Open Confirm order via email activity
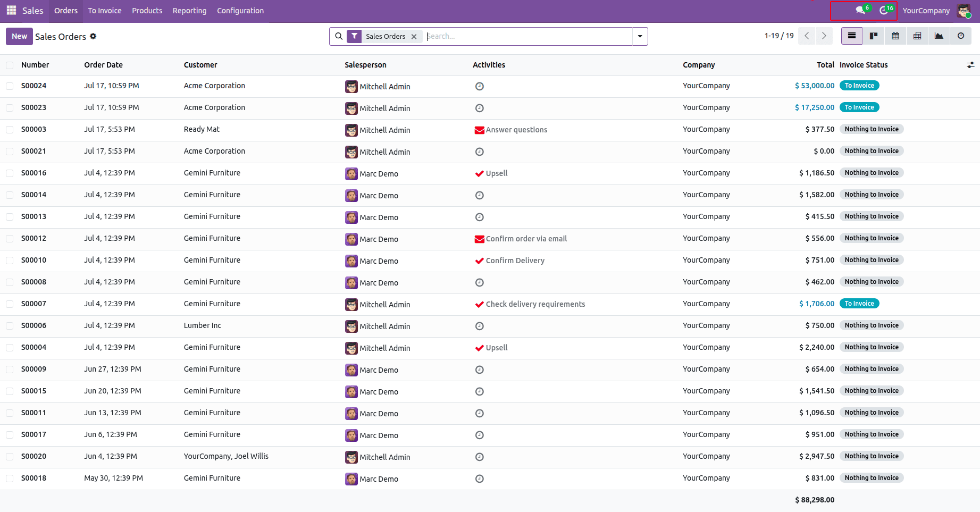 tap(521, 239)
